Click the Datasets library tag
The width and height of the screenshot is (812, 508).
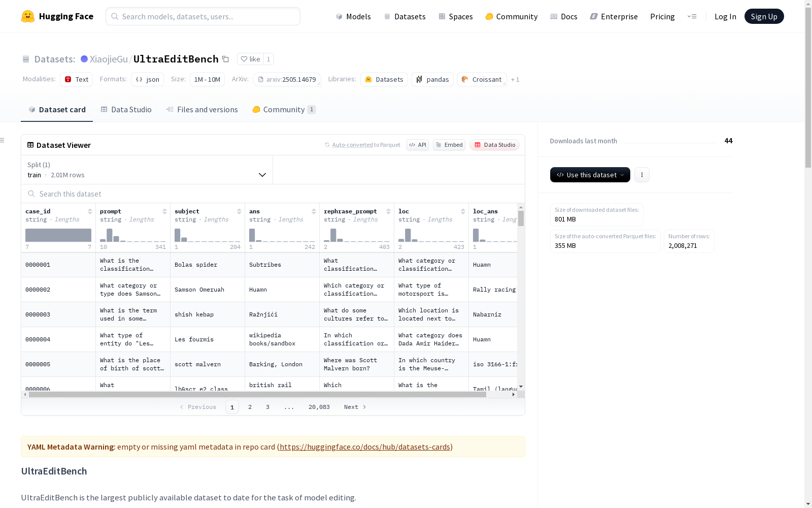click(384, 79)
